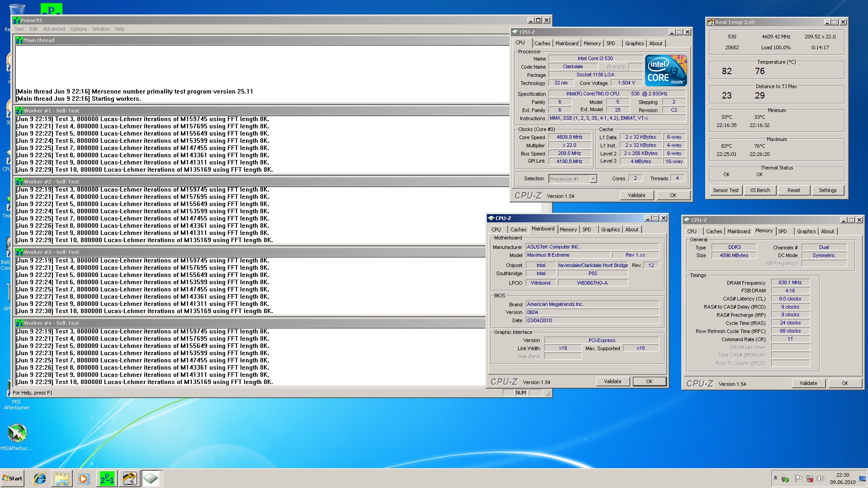Click the Southbridge P55 field in CPU-Z
This screenshot has width=868, height=488.
(593, 273)
